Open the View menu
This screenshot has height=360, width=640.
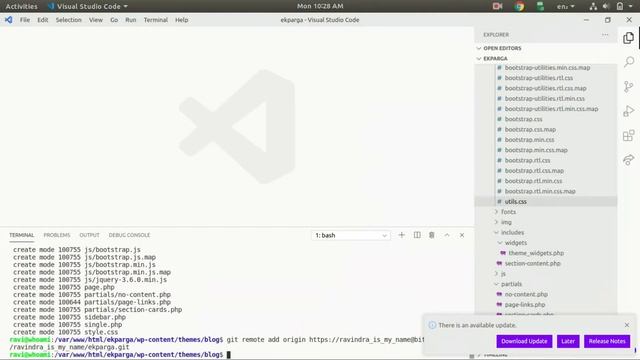[96, 20]
